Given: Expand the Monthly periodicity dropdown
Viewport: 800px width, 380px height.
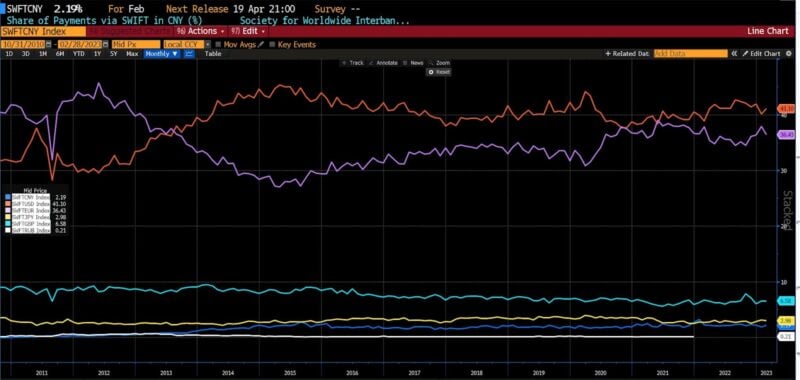Looking at the screenshot, I should 162,53.
